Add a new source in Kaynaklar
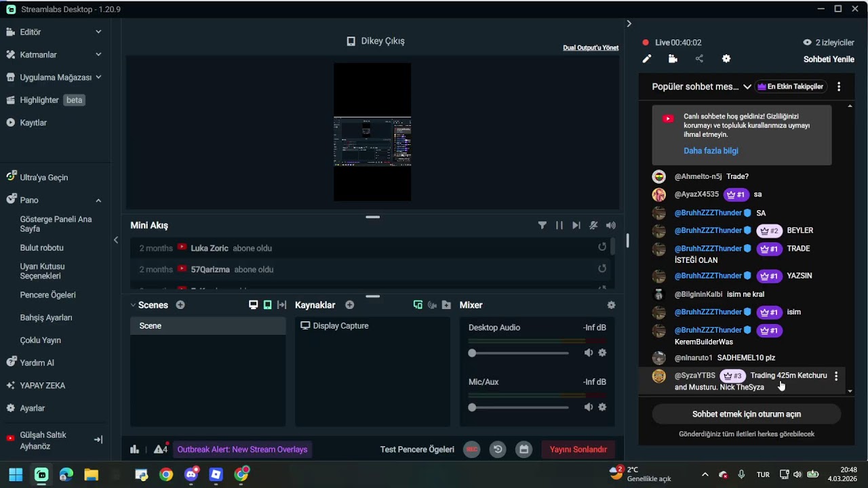The image size is (868, 488). point(350,305)
